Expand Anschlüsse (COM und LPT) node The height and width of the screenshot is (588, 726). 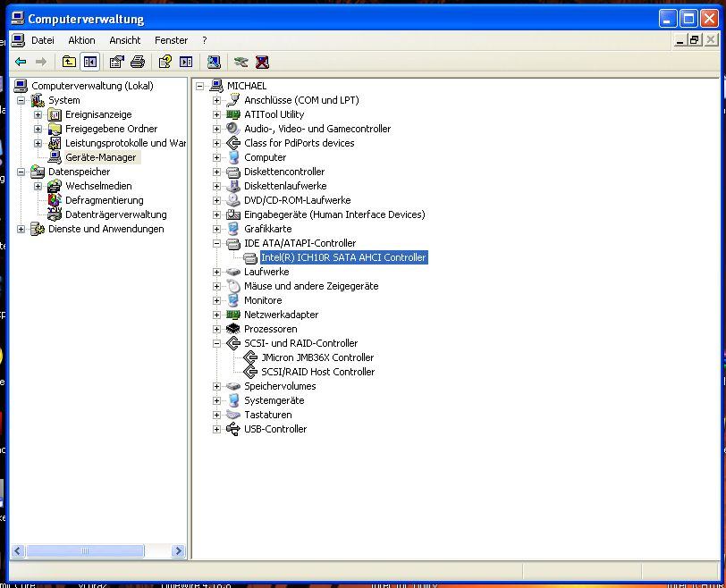coord(216,100)
